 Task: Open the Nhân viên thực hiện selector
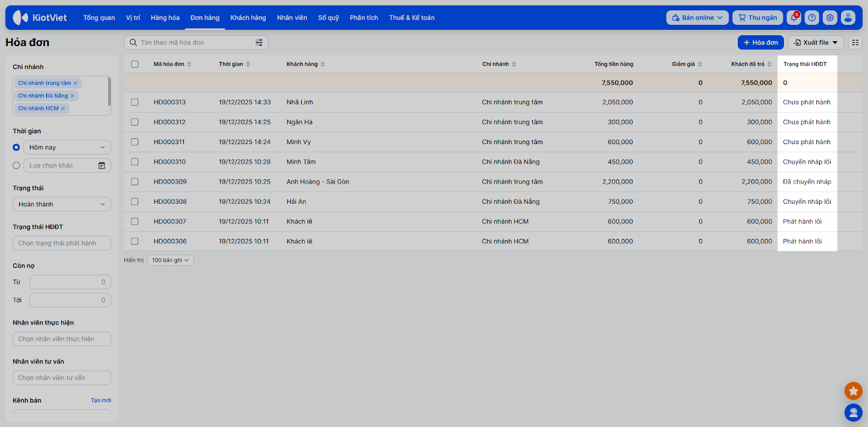62,339
